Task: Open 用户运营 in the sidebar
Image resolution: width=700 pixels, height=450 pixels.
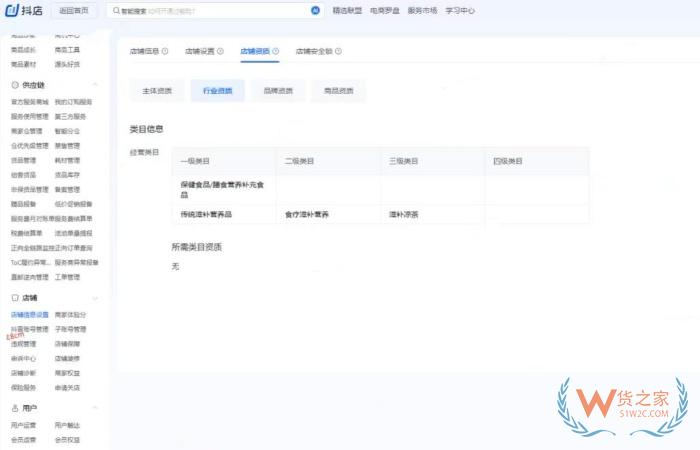Action: (x=23, y=425)
